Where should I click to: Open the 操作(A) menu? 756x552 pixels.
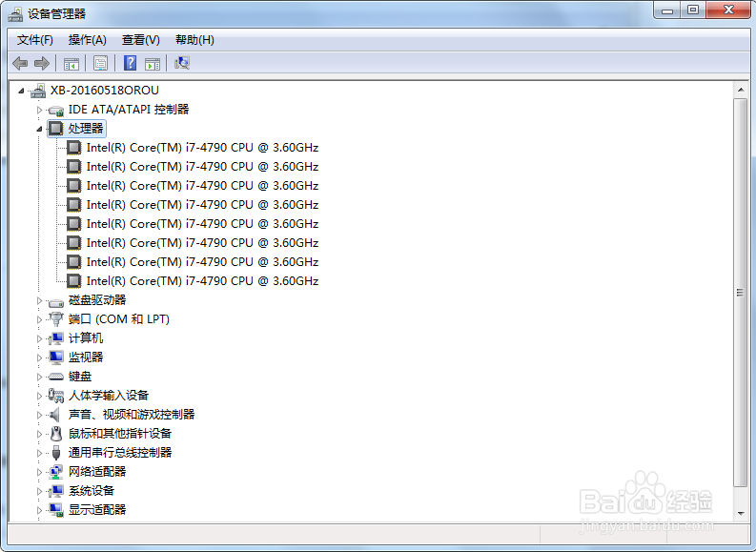(88, 39)
